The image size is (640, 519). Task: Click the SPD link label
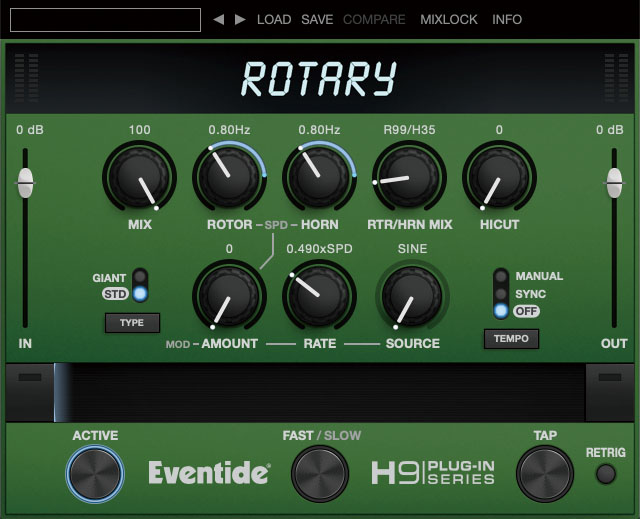click(x=276, y=225)
